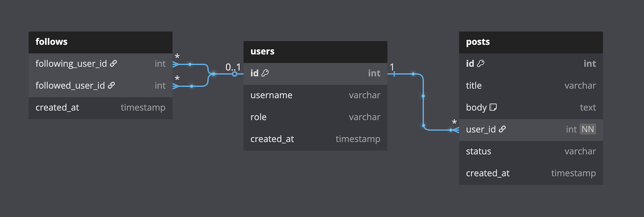This screenshot has width=644, height=217.
Task: Click the crow's foot at followed_user_id
Action: pyautogui.click(x=177, y=86)
